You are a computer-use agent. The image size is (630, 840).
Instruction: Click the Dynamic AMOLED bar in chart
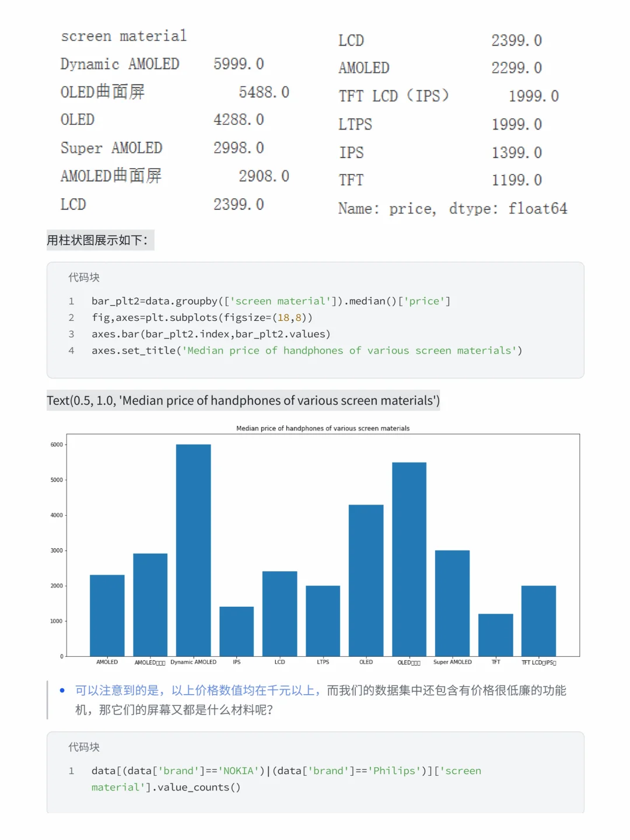point(193,550)
